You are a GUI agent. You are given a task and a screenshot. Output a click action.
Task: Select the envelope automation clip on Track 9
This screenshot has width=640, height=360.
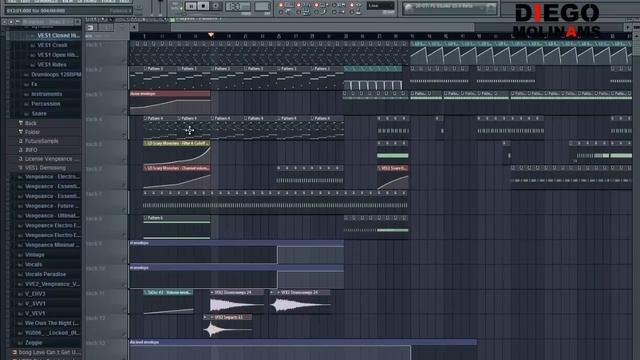[236, 252]
